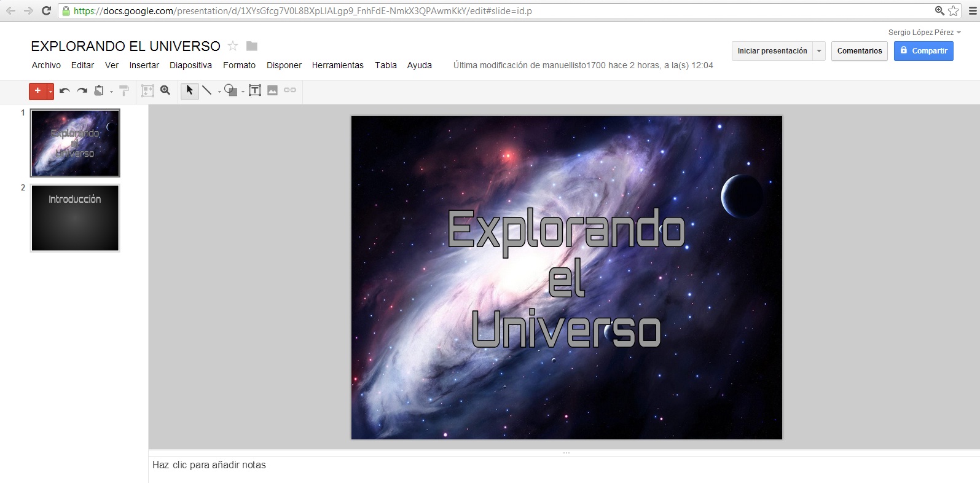
Task: Open the Formato menu
Action: (239, 65)
